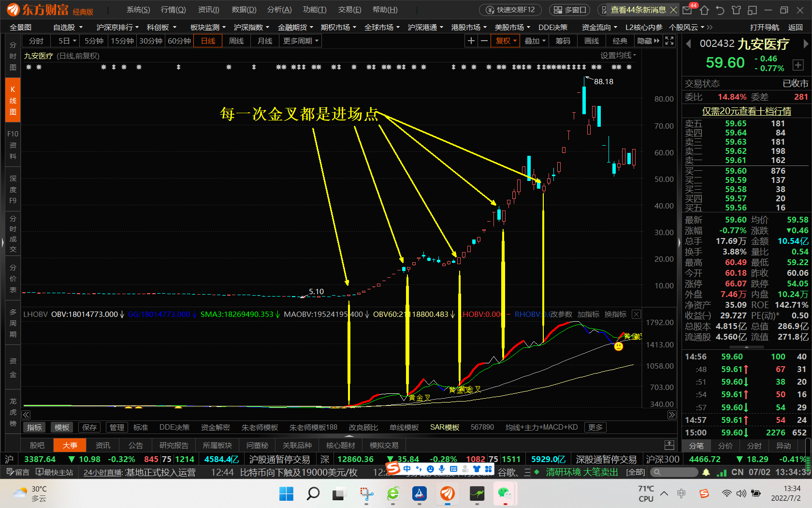Click the alert bell icon in status bar

tap(706, 472)
